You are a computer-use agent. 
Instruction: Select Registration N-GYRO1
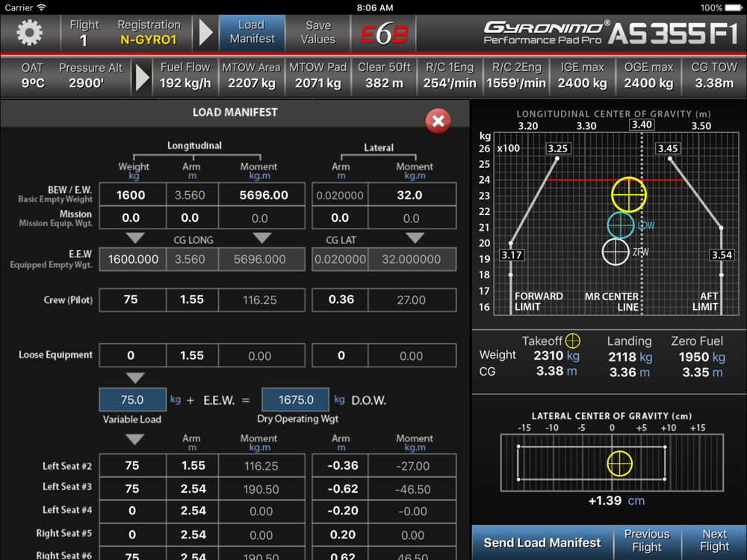coord(149,32)
